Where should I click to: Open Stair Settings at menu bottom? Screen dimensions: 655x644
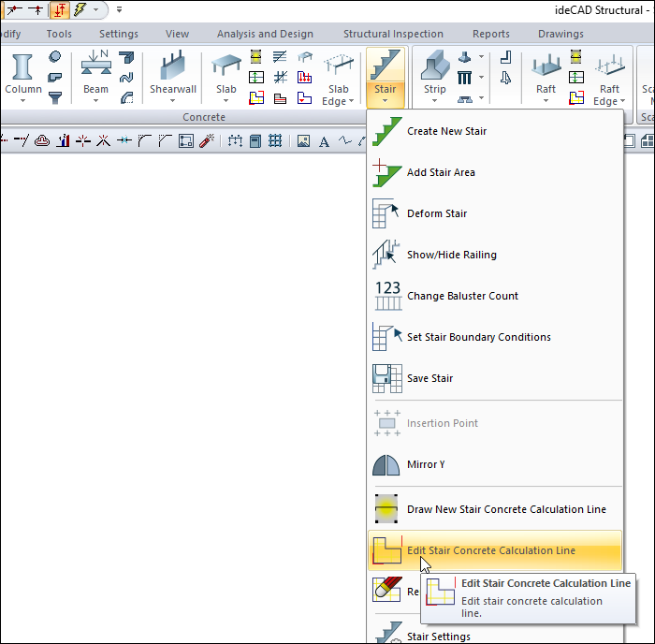pos(438,637)
